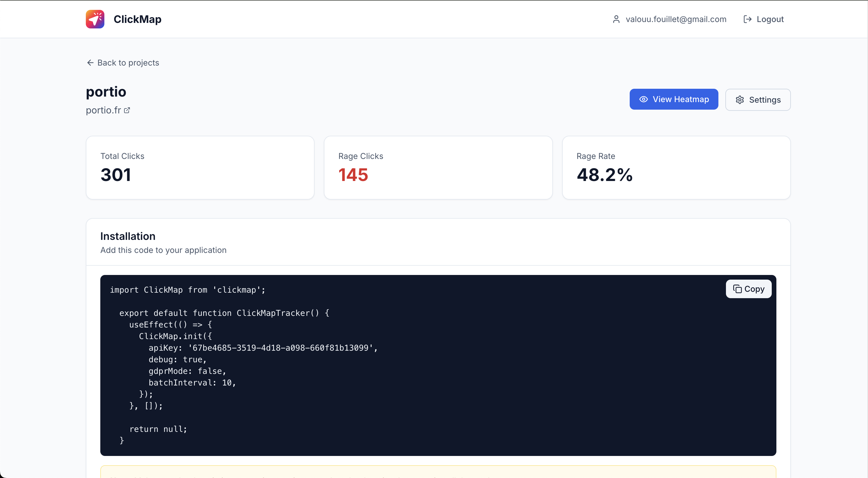The height and width of the screenshot is (478, 868).
Task: Select the Total Clicks stat card
Action: tap(200, 167)
